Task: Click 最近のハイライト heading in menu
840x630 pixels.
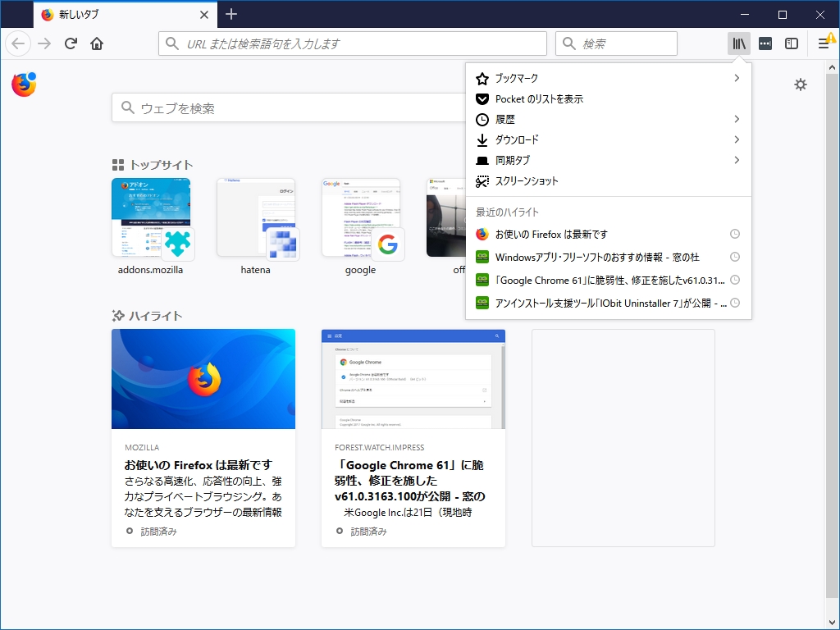Action: pyautogui.click(x=507, y=212)
